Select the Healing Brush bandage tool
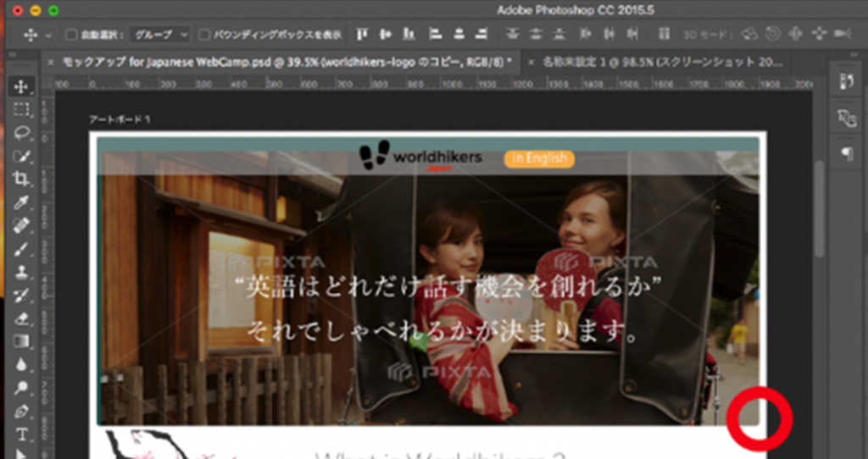Image resolution: width=868 pixels, height=459 pixels. tap(21, 225)
